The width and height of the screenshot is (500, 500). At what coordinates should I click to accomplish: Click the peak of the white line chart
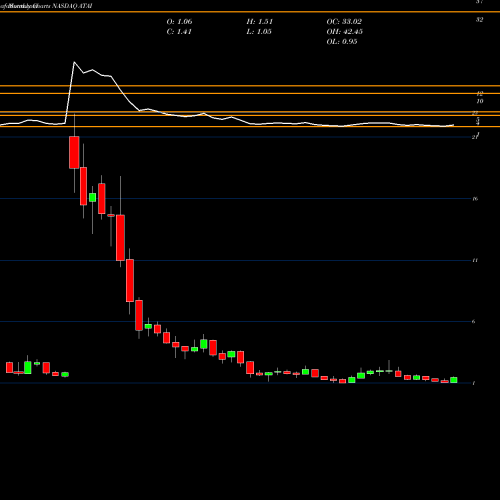coord(74,62)
